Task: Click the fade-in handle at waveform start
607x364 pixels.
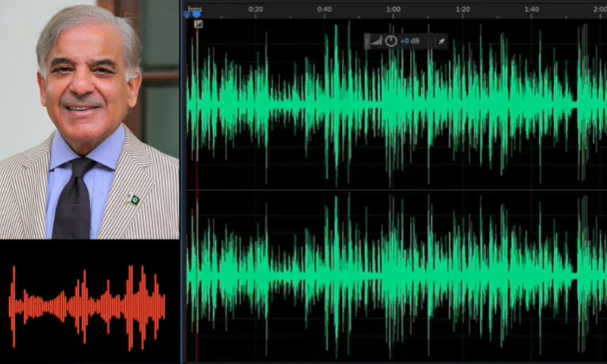Action: tap(198, 24)
